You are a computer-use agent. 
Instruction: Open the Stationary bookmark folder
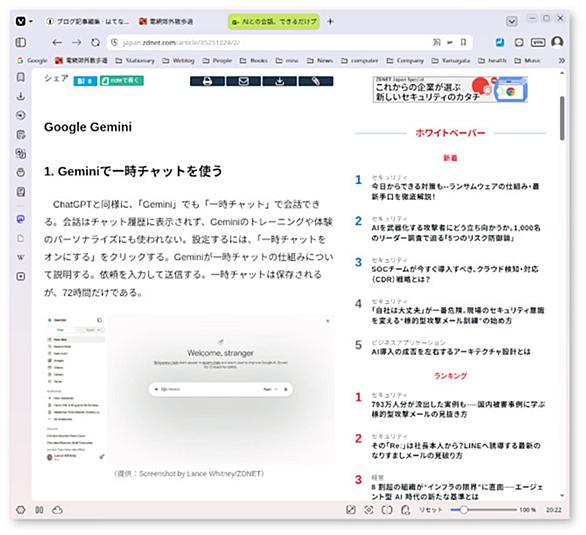click(135, 61)
